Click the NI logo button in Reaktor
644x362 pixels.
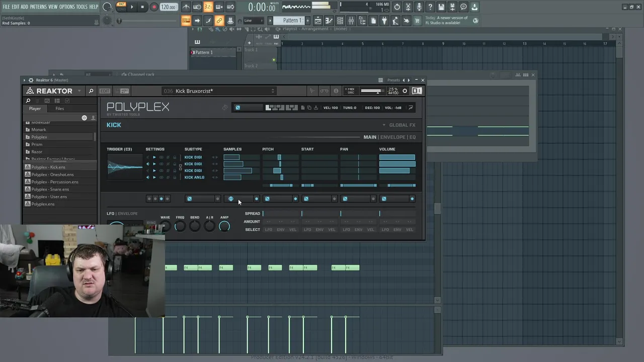click(x=417, y=91)
